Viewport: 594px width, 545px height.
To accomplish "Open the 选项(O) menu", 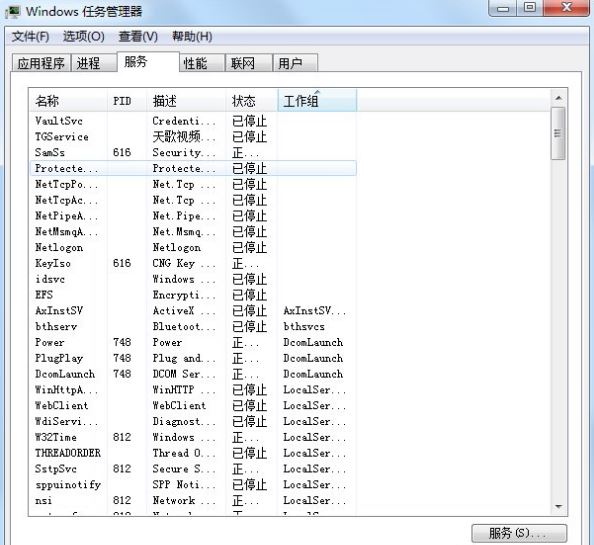I will pos(84,37).
